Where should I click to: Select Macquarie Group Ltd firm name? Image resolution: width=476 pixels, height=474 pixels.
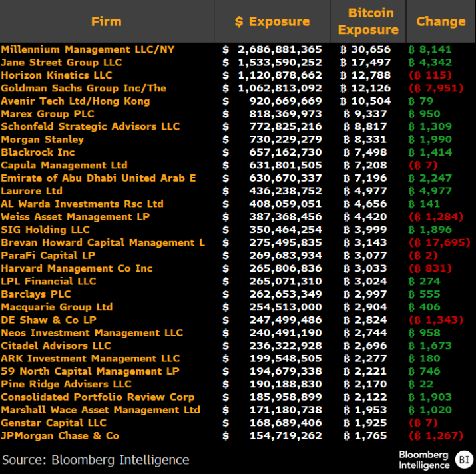[57, 307]
